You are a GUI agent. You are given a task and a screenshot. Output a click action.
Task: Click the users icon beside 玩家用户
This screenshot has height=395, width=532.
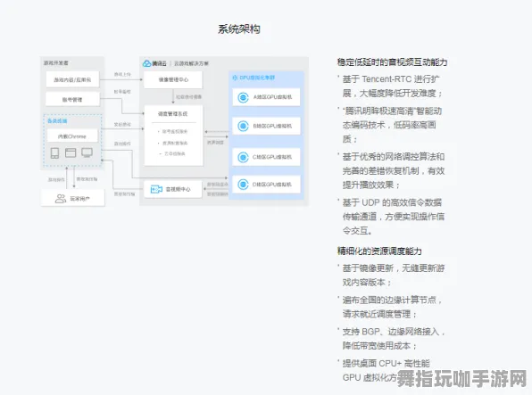(61, 199)
